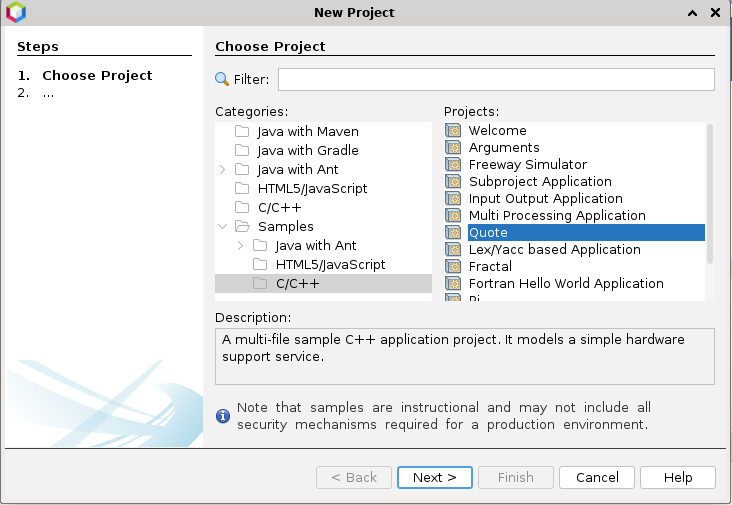Open the Help button
This screenshot has height=505, width=732.
[x=677, y=477]
